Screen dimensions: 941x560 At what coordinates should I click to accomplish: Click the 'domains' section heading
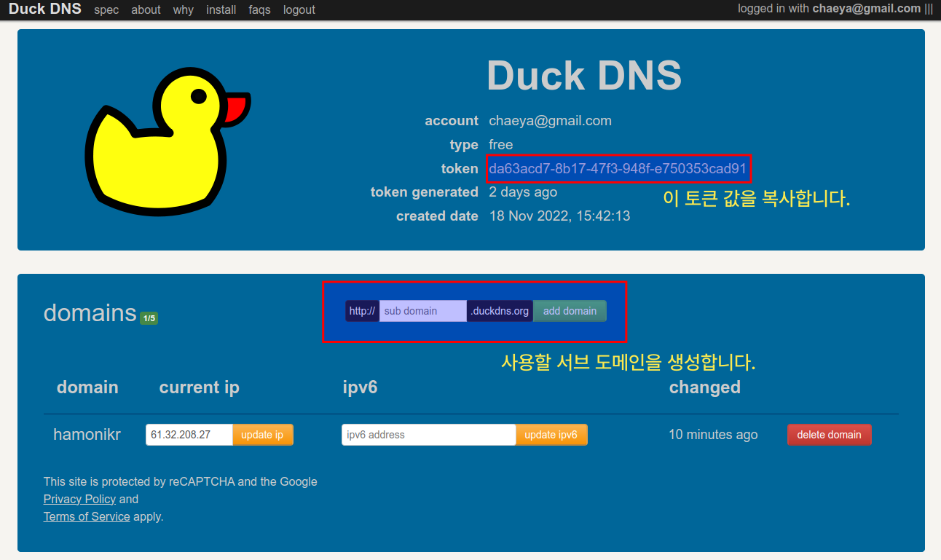[90, 312]
